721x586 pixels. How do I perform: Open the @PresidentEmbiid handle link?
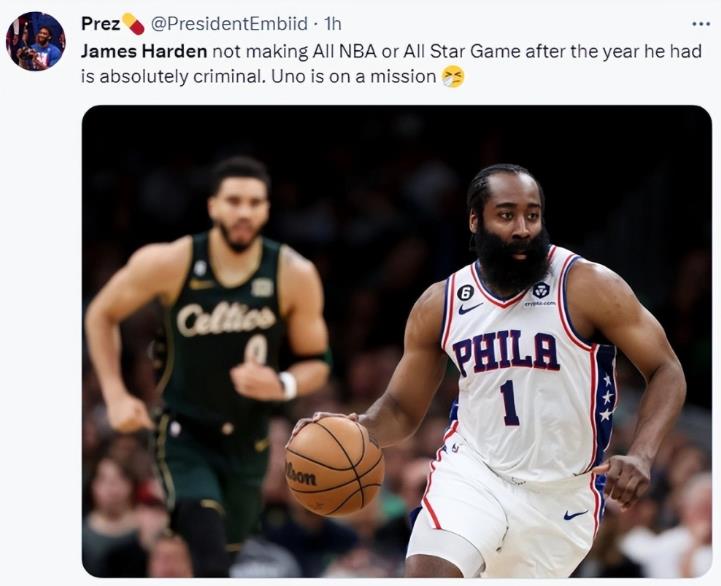click(x=228, y=23)
